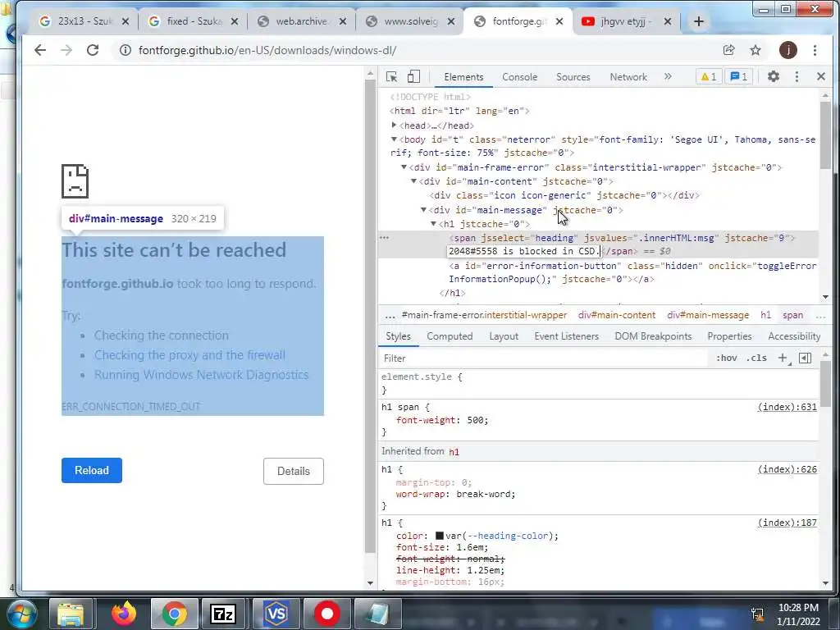840x630 pixels.
Task: Click the red record taskbar icon
Action: [326, 614]
